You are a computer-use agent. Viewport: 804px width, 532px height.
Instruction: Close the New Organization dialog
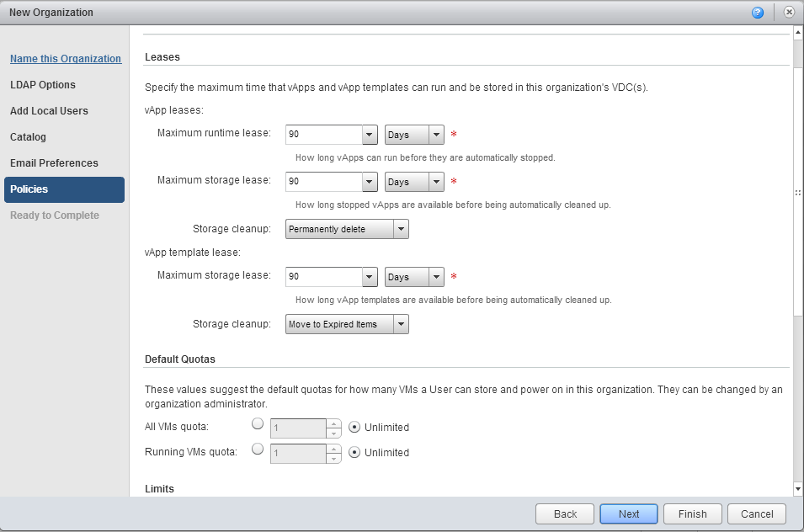click(x=788, y=13)
